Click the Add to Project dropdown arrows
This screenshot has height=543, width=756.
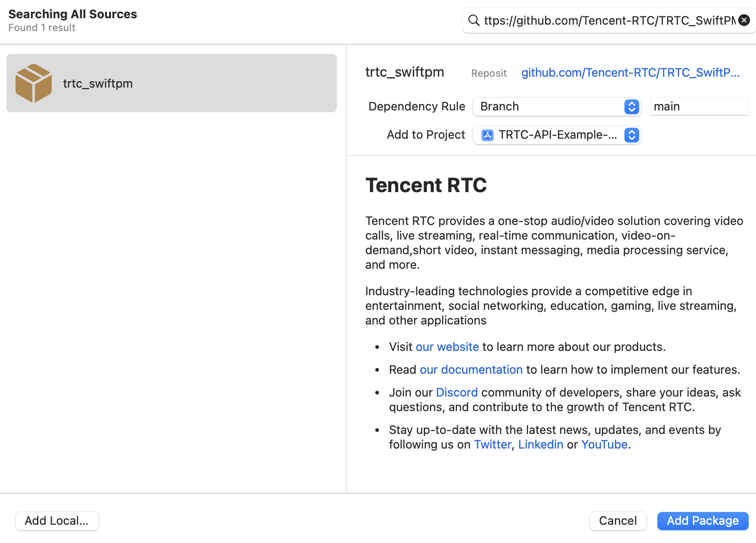point(631,135)
